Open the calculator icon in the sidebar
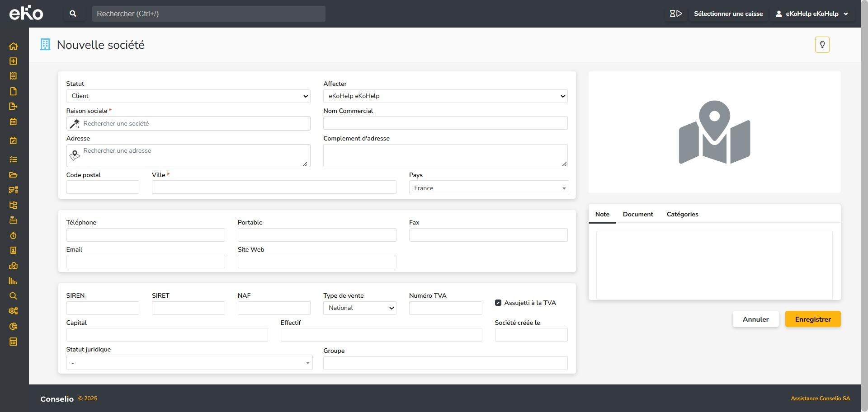Screen dimensions: 868x412 click(x=13, y=342)
